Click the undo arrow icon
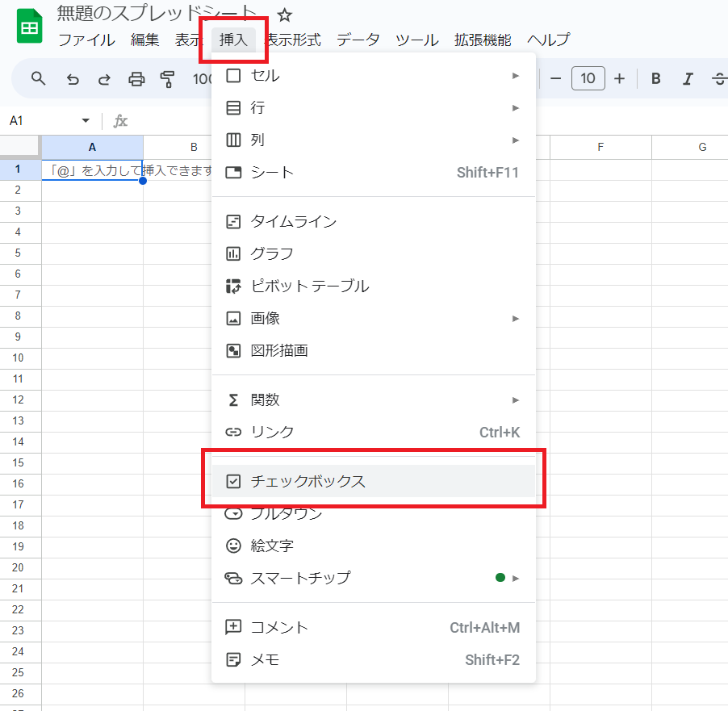The height and width of the screenshot is (711, 728). click(73, 78)
